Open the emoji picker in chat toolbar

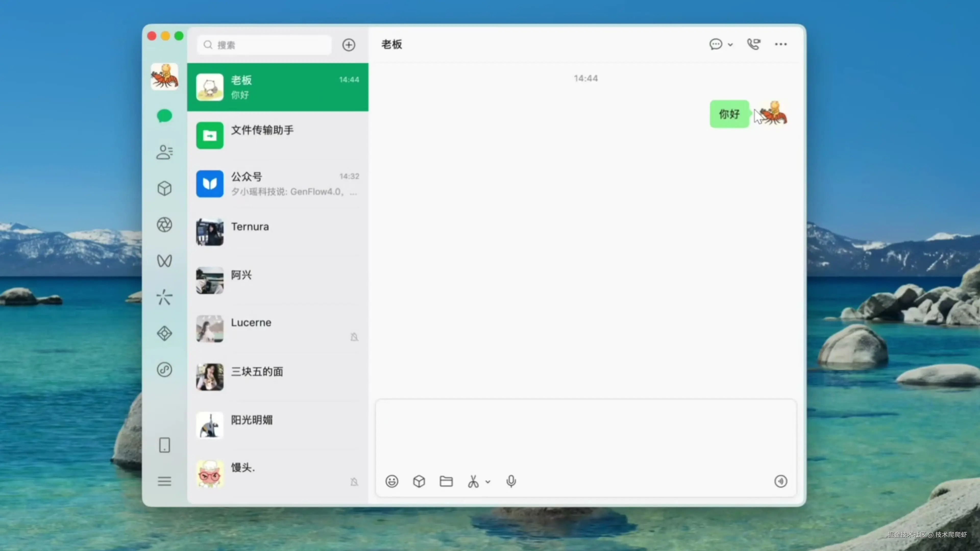coord(391,481)
